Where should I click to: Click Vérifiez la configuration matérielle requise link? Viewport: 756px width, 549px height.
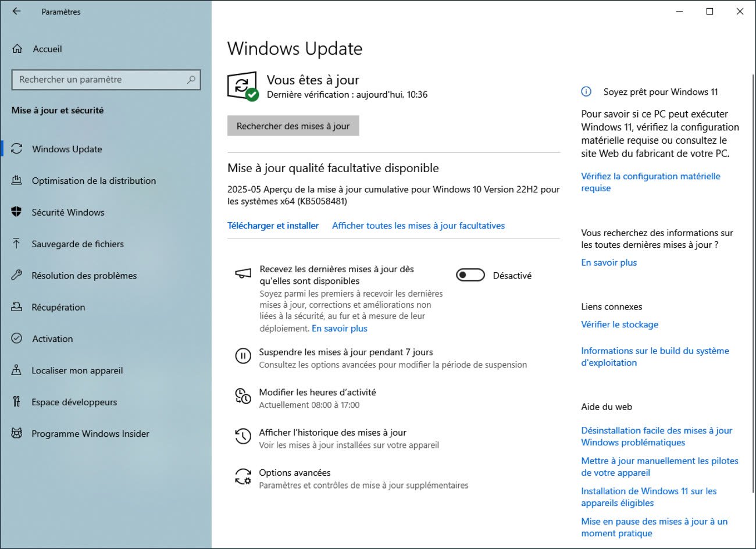[x=651, y=182]
